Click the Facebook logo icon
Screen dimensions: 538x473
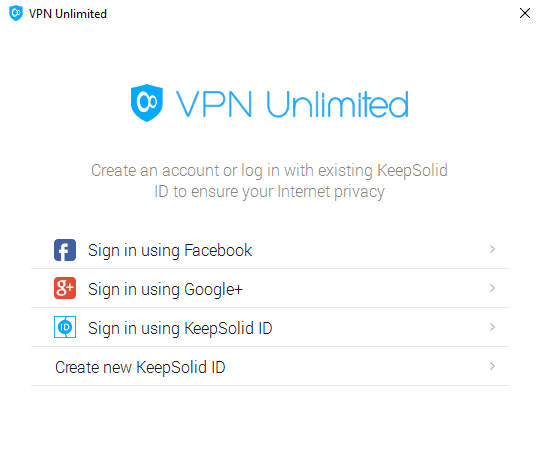[65, 250]
